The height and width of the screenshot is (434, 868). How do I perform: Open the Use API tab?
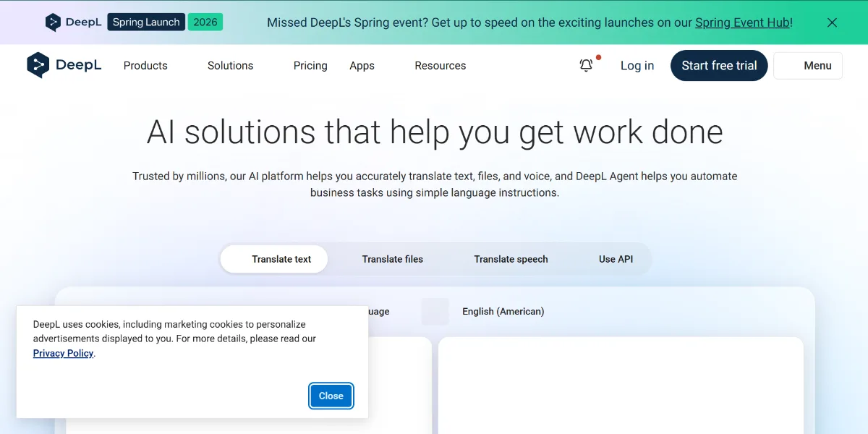click(x=616, y=259)
